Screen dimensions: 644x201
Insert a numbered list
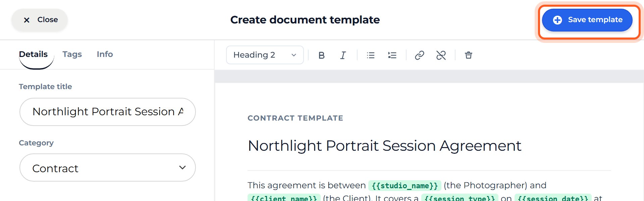tap(392, 55)
